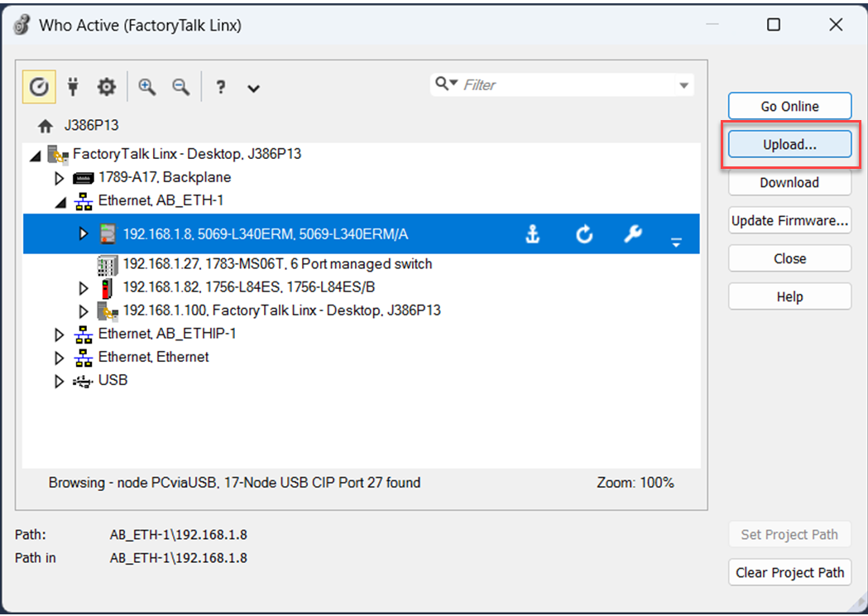Open the toolbar overflow chevron dropdown
Screen dimensions: 868x616
pyautogui.click(x=254, y=88)
